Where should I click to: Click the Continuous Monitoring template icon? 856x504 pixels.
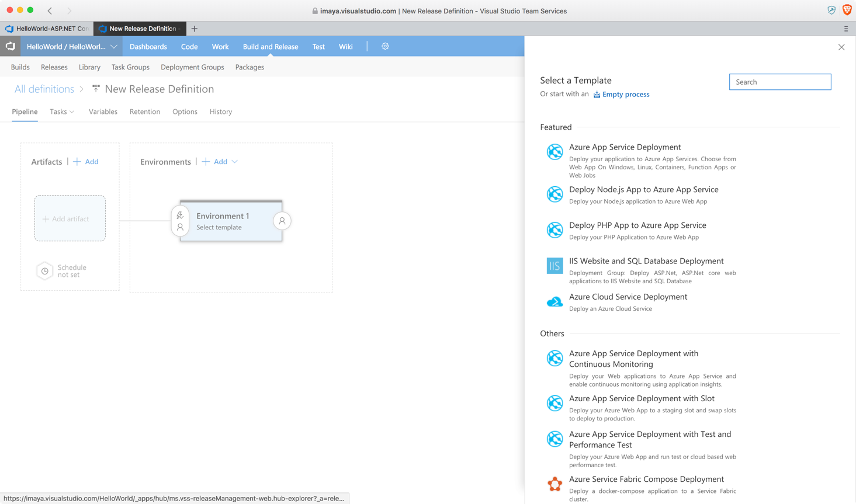click(x=555, y=358)
